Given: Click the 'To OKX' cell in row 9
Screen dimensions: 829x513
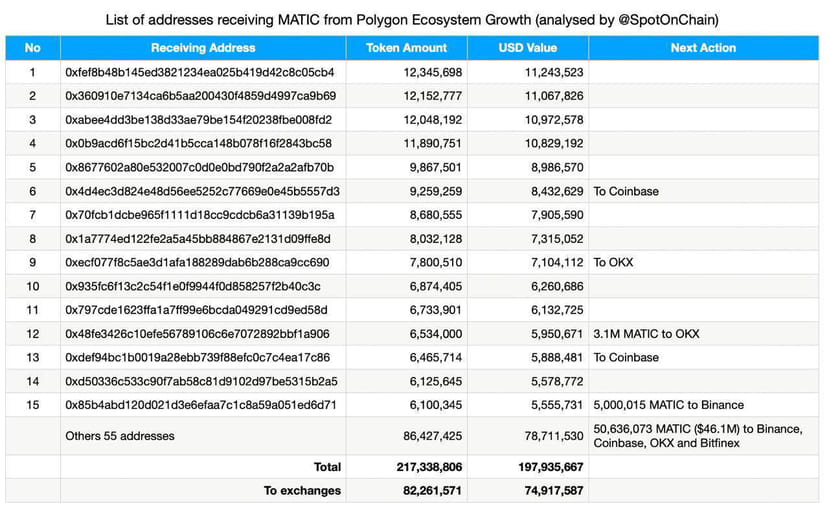Looking at the screenshot, I should (x=703, y=262).
